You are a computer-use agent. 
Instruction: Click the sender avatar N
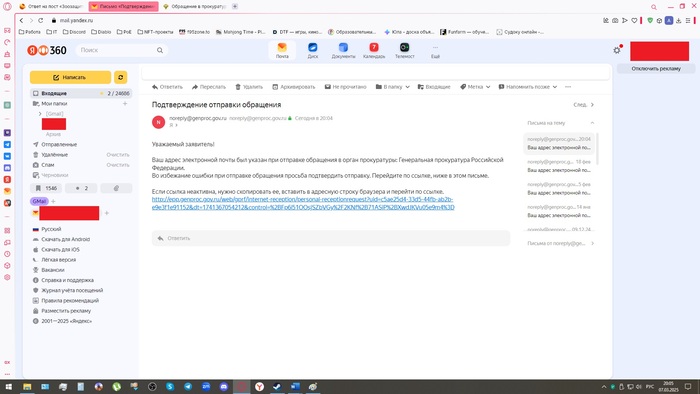coord(158,122)
